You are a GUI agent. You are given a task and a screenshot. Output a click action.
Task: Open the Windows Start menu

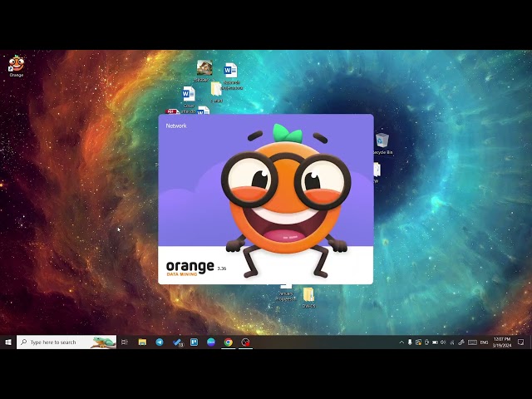[8, 342]
